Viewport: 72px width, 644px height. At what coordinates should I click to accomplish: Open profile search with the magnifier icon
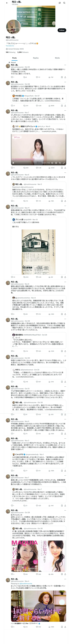pyautogui.click(x=64, y=3)
